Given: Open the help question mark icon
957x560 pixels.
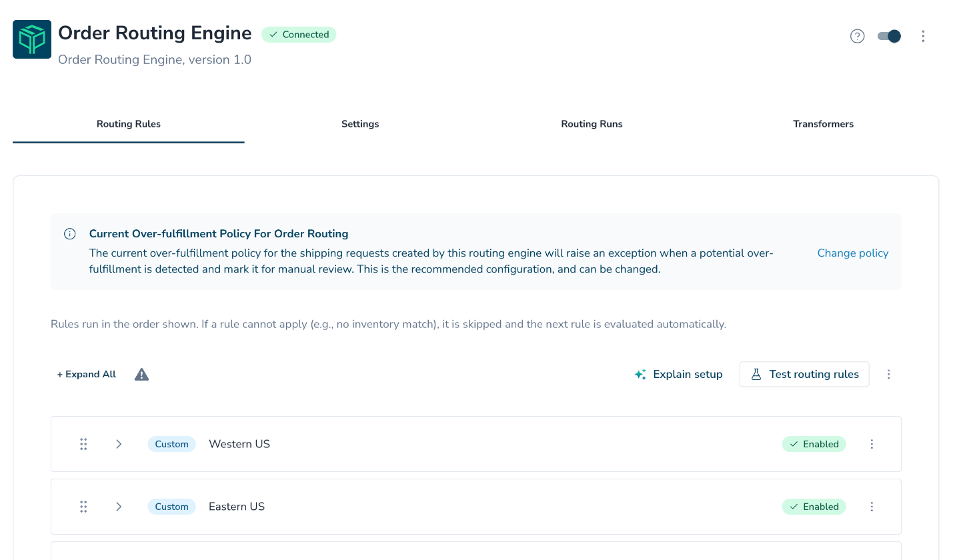Looking at the screenshot, I should 858,36.
